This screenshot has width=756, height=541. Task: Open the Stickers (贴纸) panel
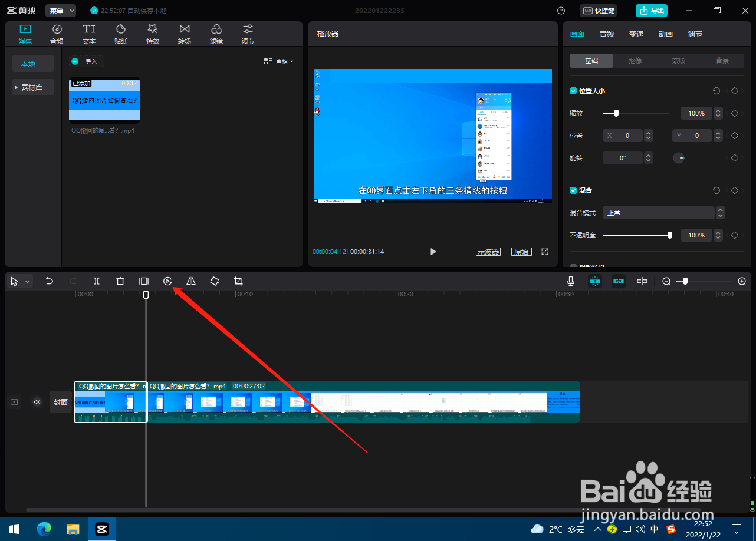pos(121,34)
